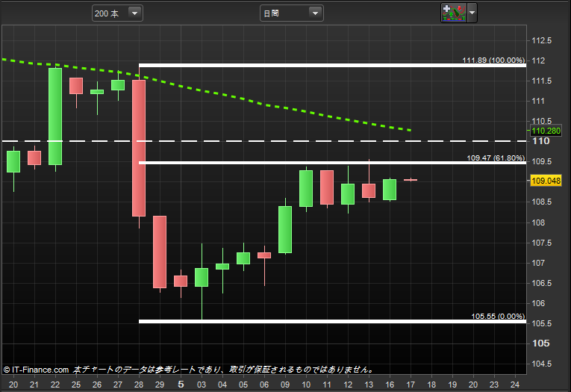The width and height of the screenshot is (571, 392).
Task: Open the 日間 timeframe dropdown
Action: (x=291, y=13)
